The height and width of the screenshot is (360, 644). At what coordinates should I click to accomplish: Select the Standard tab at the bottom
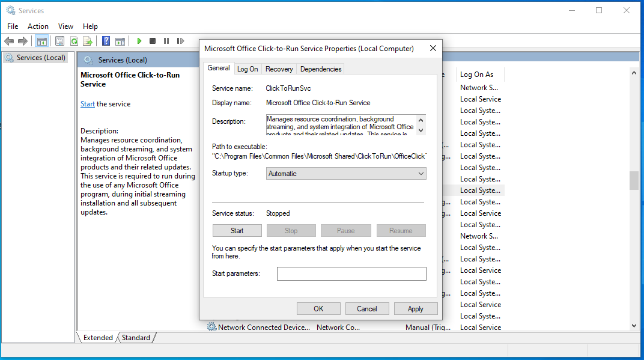[x=136, y=337]
